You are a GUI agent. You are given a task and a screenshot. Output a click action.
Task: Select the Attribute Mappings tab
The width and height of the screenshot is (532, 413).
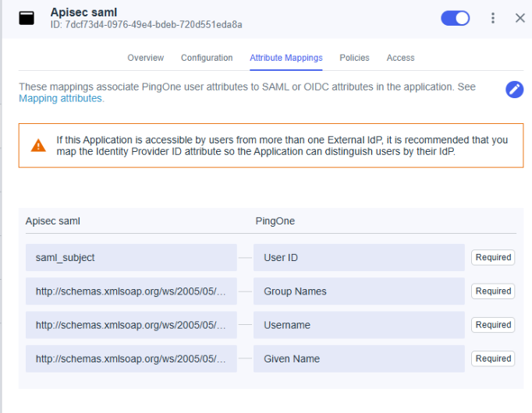coord(286,58)
